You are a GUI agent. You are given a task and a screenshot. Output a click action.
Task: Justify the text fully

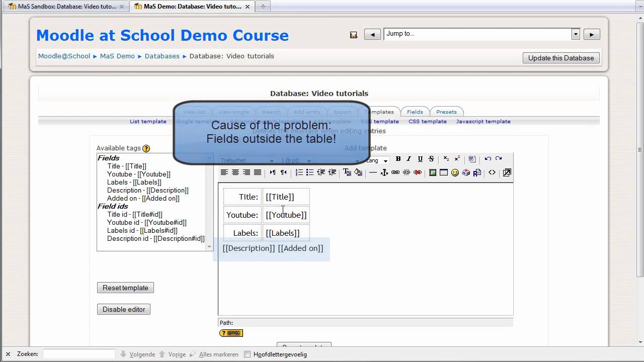(258, 172)
